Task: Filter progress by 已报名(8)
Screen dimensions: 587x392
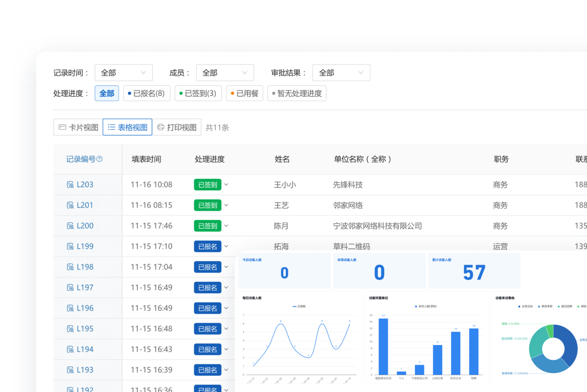Action: 146,93
